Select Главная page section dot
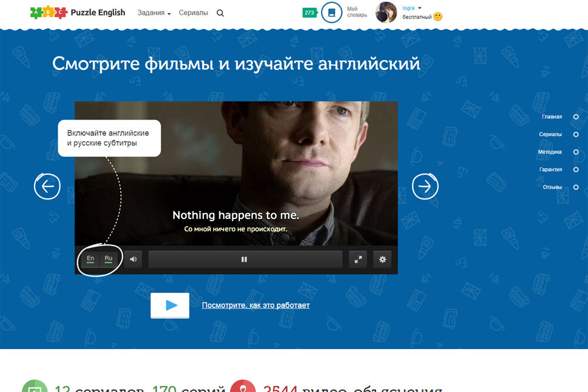 coord(576,117)
